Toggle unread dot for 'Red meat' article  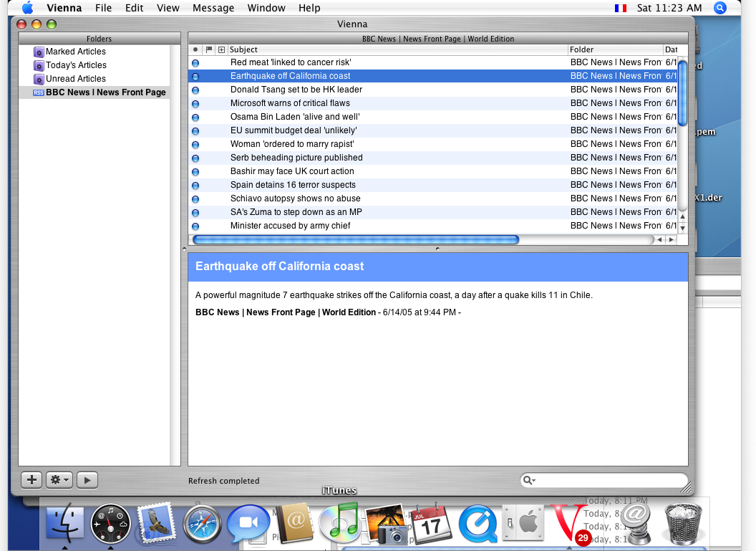195,63
